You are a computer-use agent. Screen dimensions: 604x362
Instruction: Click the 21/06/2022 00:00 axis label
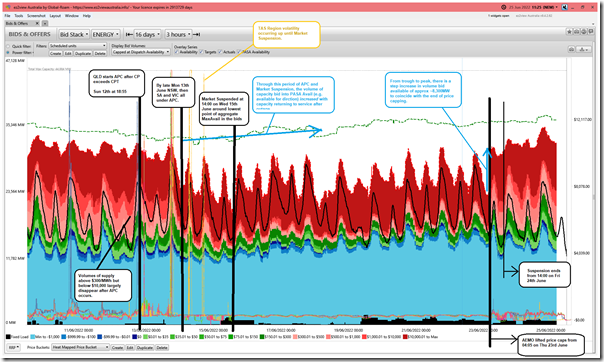[x=416, y=330]
